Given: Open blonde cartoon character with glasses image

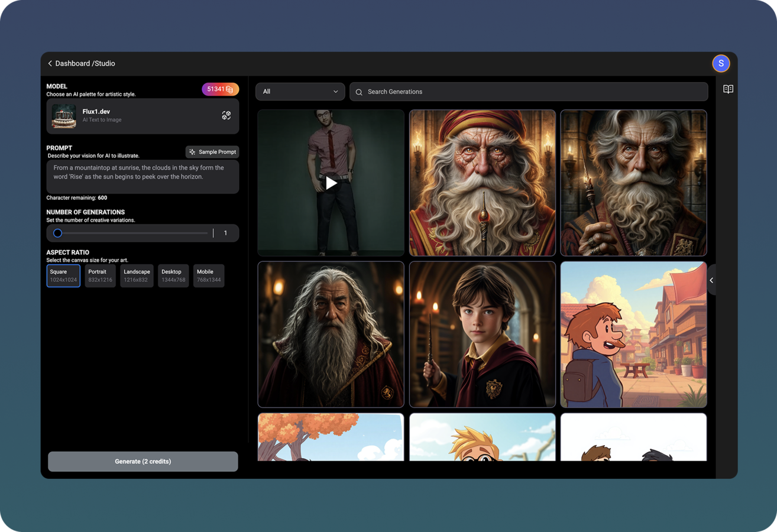Looking at the screenshot, I should pyautogui.click(x=483, y=437).
